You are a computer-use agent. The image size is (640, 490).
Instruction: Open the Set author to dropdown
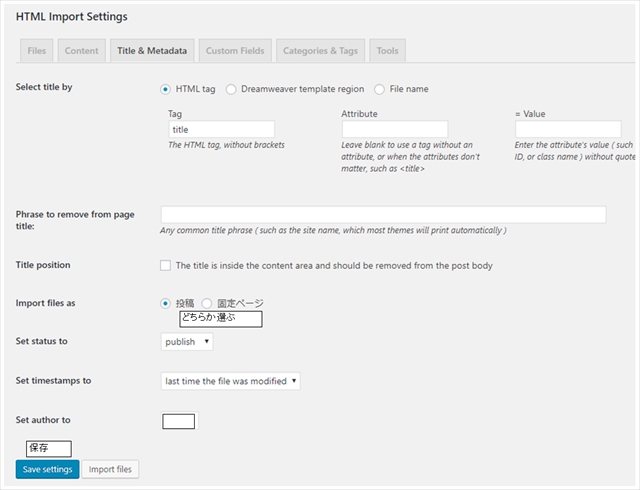tap(179, 421)
